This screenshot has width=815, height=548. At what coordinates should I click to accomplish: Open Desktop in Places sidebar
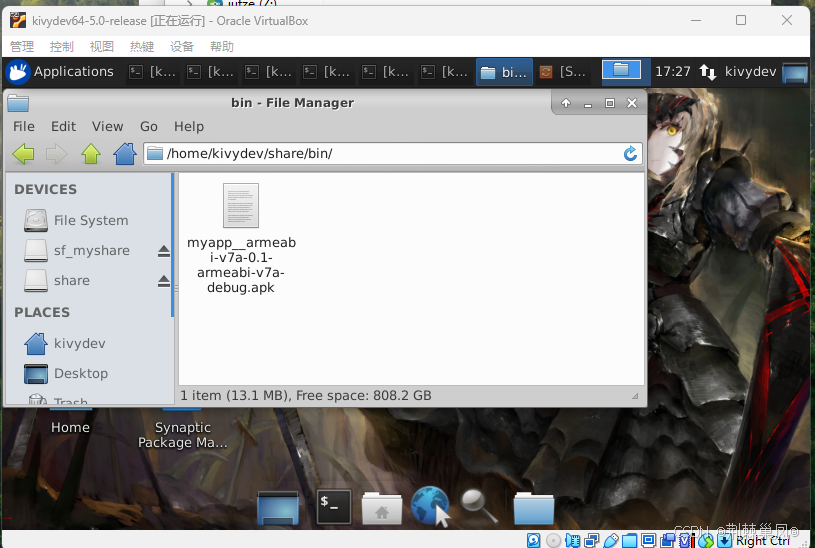66,373
